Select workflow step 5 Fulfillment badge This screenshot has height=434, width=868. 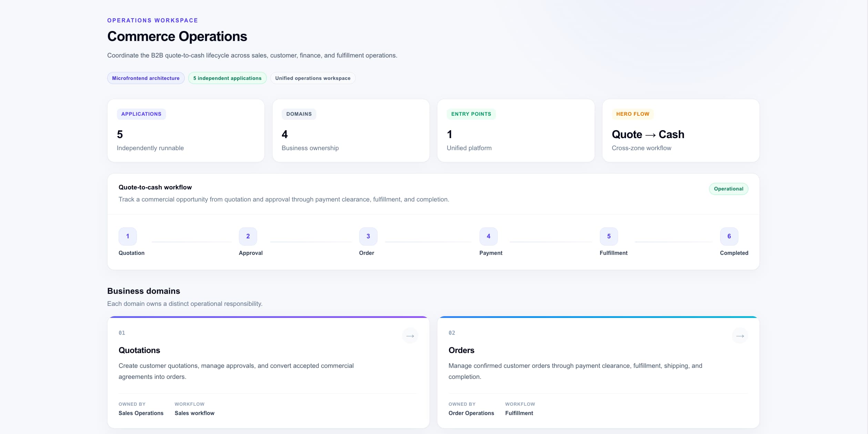click(609, 236)
